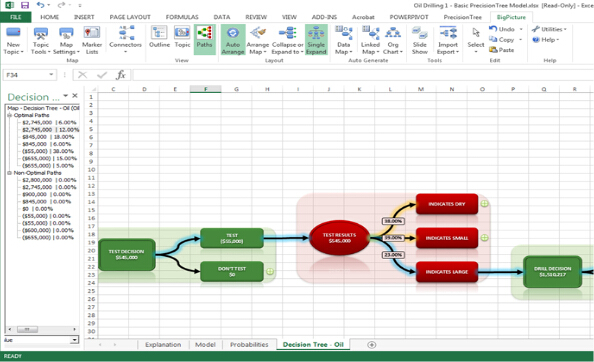Screen dimensions: 594x362
Task: Click the New Topic ribbon icon
Action: pyautogui.click(x=13, y=41)
